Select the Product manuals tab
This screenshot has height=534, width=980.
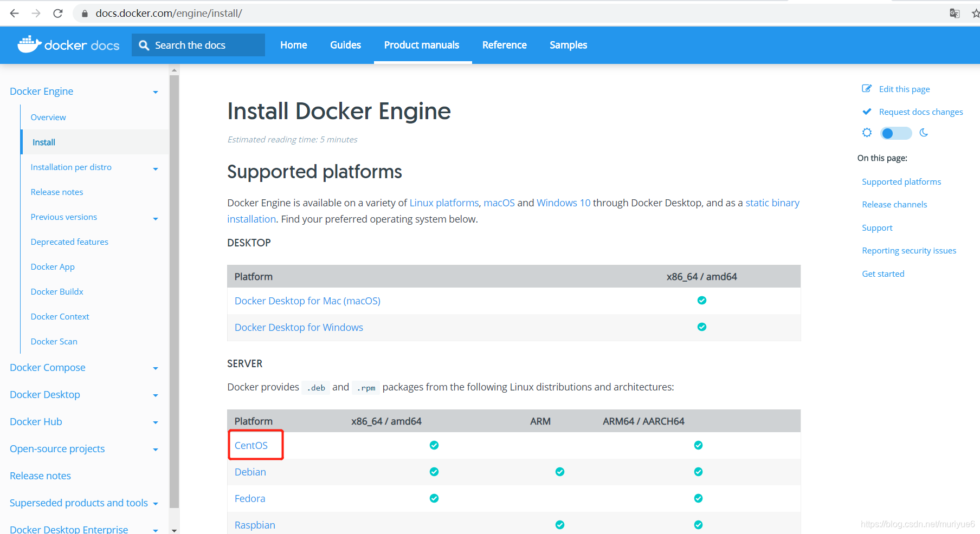pos(422,45)
